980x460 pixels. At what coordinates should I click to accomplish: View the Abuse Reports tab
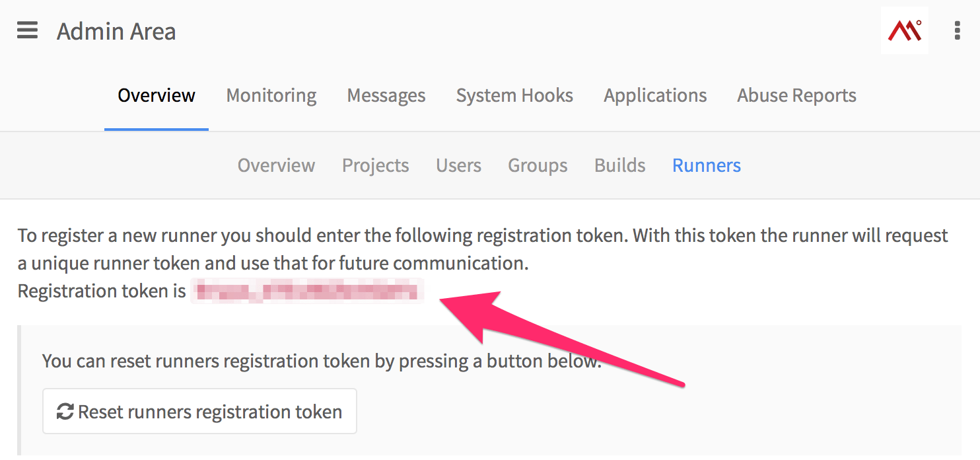pos(796,96)
